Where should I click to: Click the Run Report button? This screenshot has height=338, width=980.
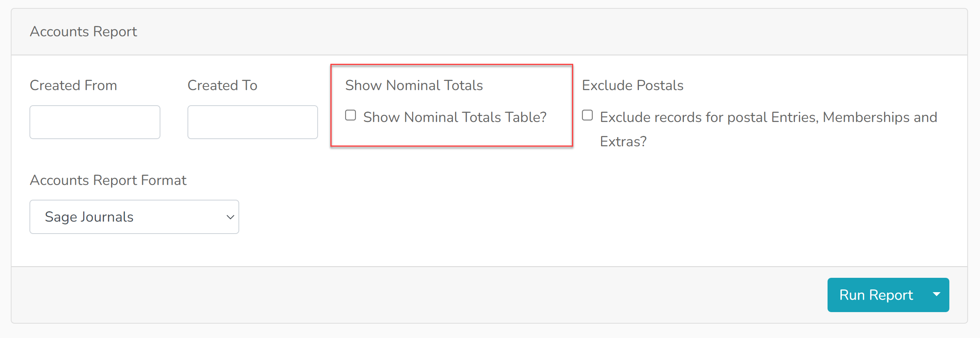[x=876, y=295]
